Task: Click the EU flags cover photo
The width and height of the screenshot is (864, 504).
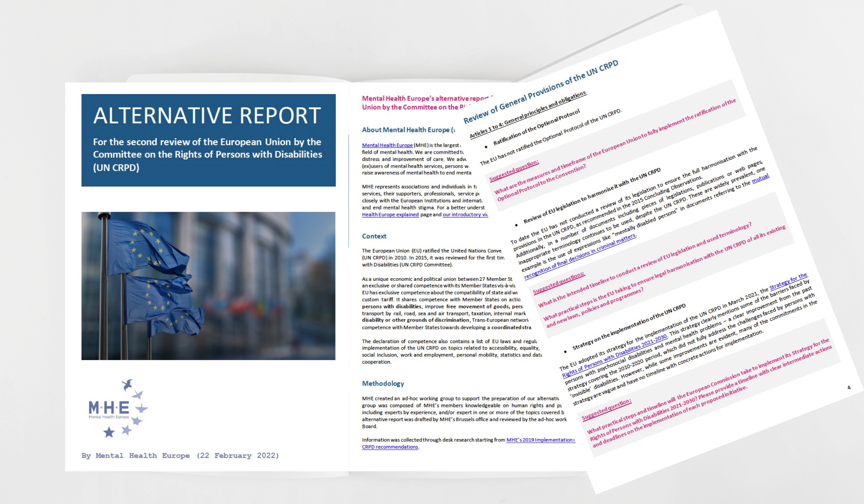Action: (208, 286)
